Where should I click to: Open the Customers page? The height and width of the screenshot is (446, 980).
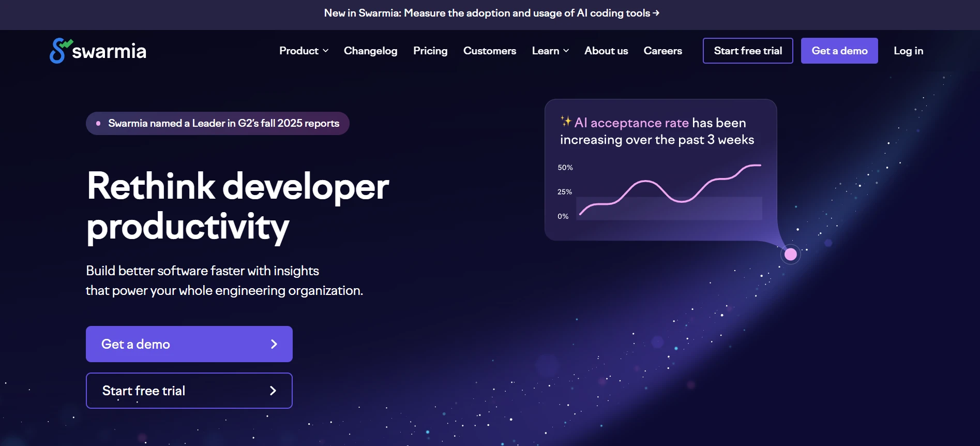[x=489, y=51]
